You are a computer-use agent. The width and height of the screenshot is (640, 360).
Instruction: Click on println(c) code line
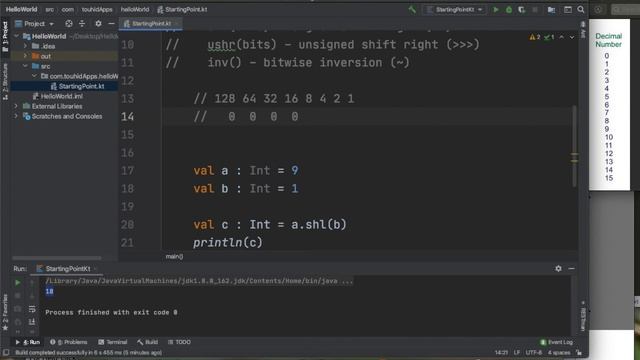click(228, 242)
